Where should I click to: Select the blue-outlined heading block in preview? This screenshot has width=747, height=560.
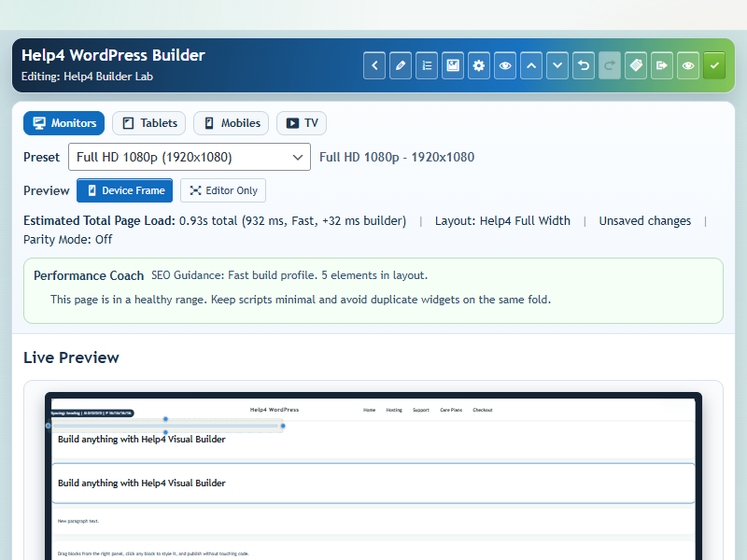click(373, 483)
